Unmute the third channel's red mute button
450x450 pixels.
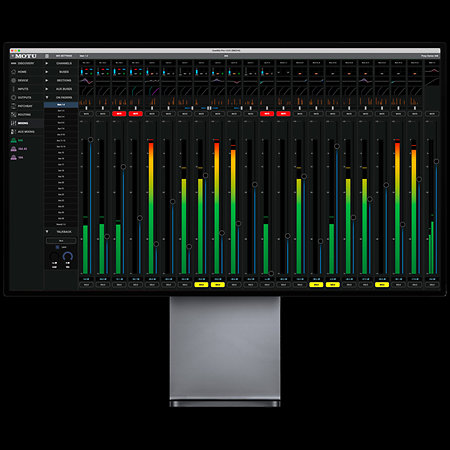click(x=119, y=114)
